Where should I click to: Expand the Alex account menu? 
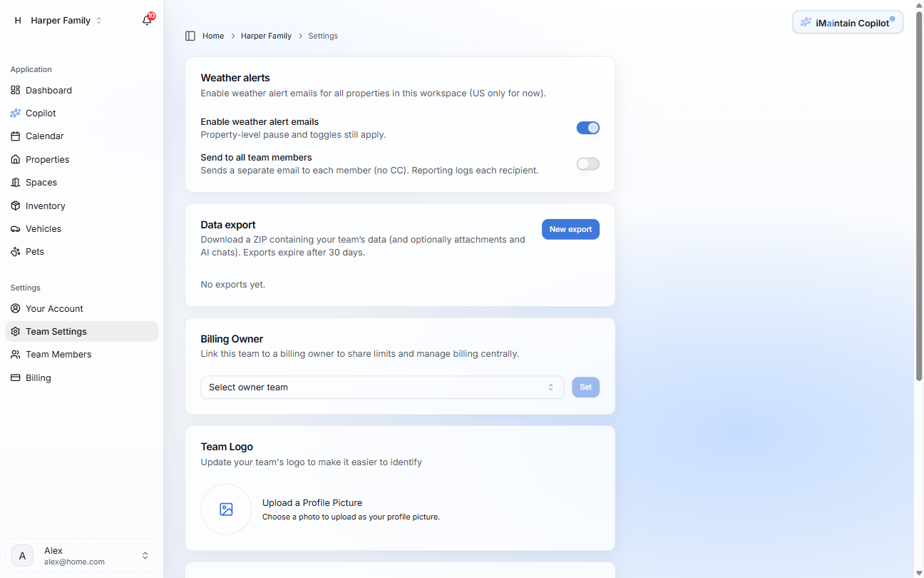[81, 555]
